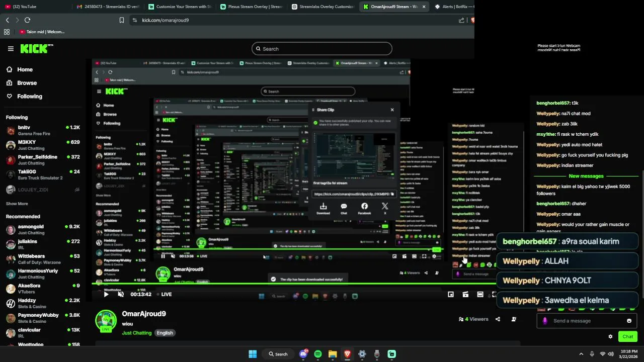Open chat settings gear
This screenshot has height=362, width=644.
(x=610, y=336)
